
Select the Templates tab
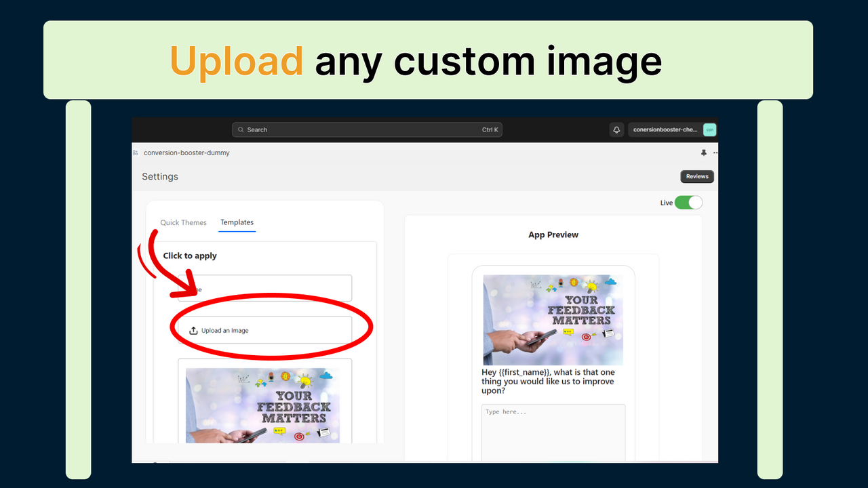point(237,222)
